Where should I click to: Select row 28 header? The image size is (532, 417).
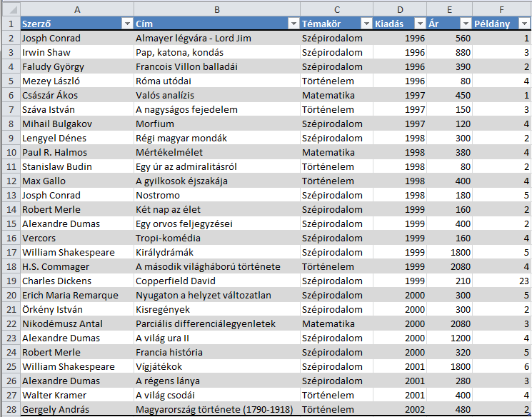[x=11, y=409]
